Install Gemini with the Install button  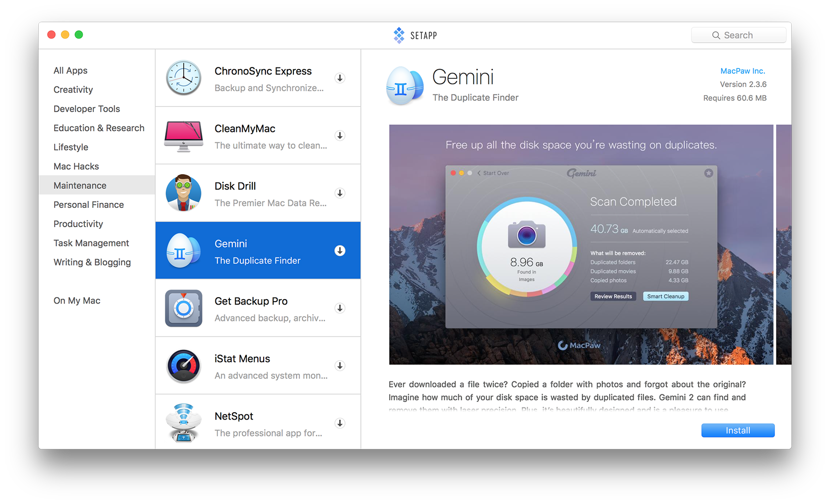[738, 431]
